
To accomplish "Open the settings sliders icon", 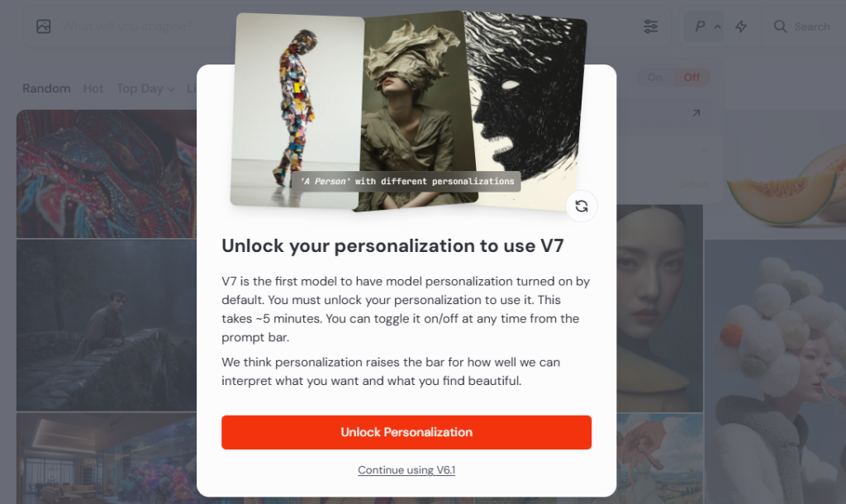I will pyautogui.click(x=651, y=26).
